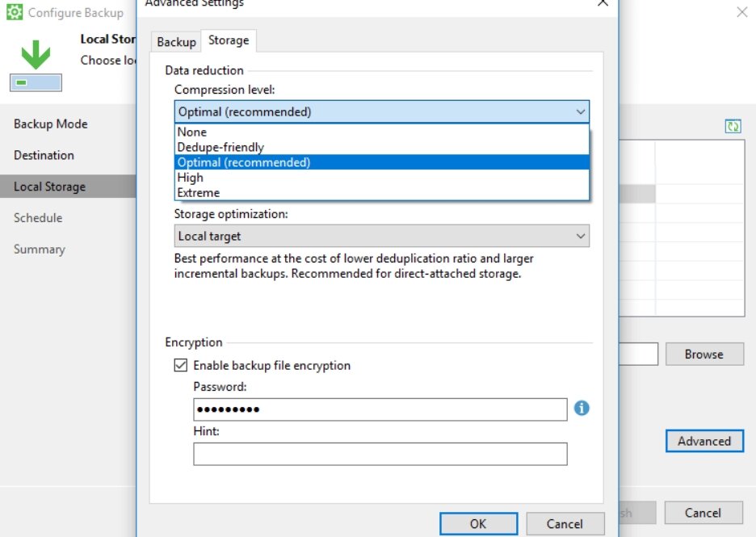Cancel the Advanced Settings dialog
This screenshot has width=756, height=537.
(x=565, y=524)
